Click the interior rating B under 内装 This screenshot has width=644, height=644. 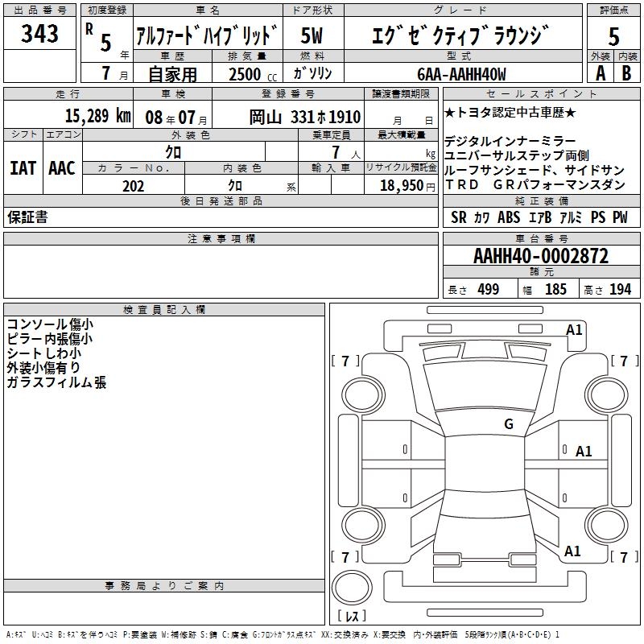(626, 73)
